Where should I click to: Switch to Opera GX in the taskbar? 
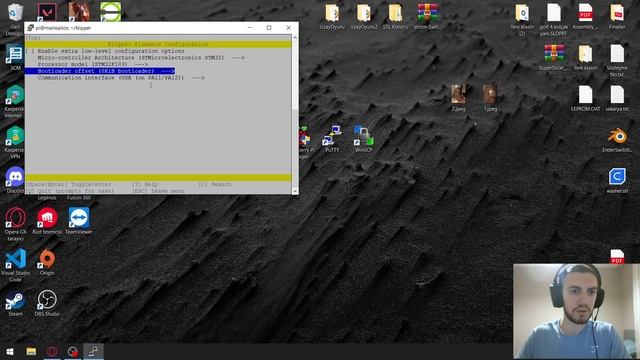(x=52, y=351)
